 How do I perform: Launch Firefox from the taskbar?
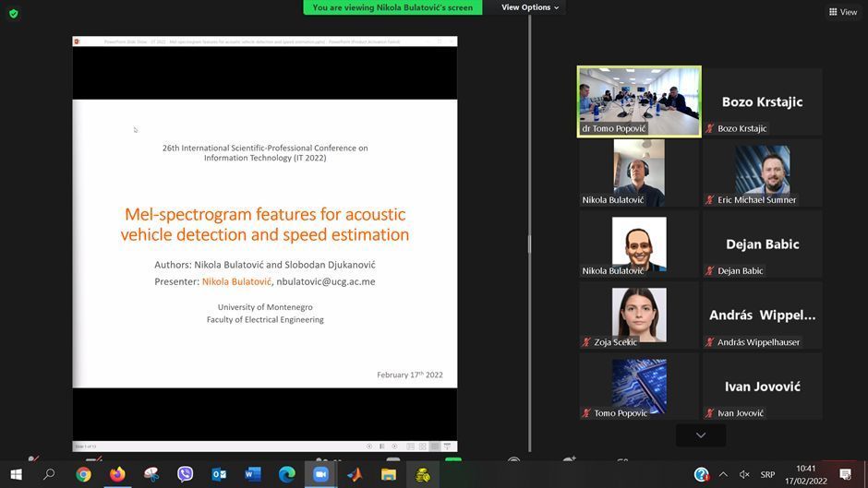tap(117, 474)
